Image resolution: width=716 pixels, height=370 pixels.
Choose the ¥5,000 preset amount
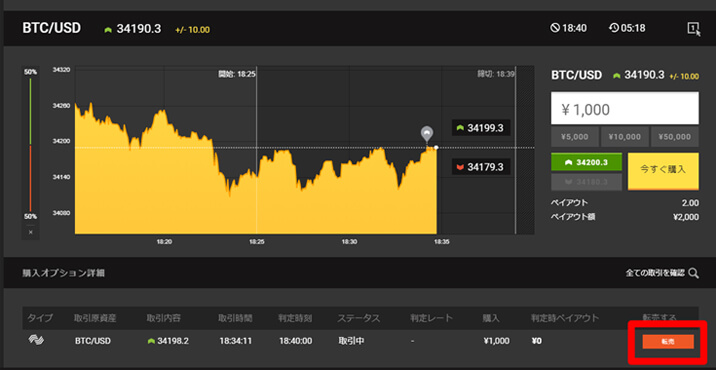[574, 137]
